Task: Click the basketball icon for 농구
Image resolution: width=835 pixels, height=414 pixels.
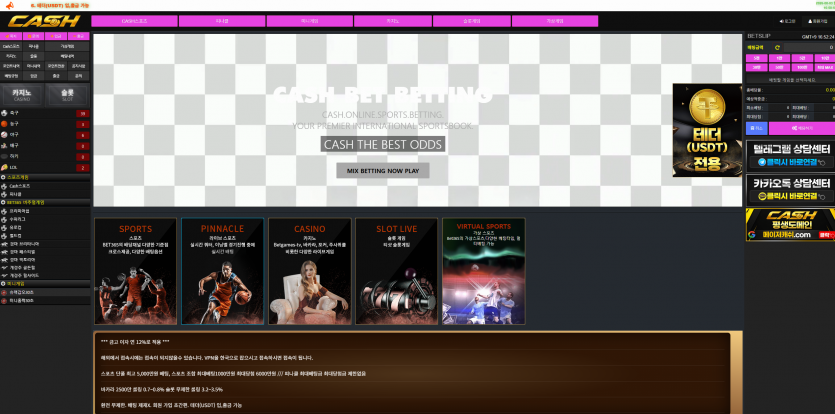Action: [4, 124]
